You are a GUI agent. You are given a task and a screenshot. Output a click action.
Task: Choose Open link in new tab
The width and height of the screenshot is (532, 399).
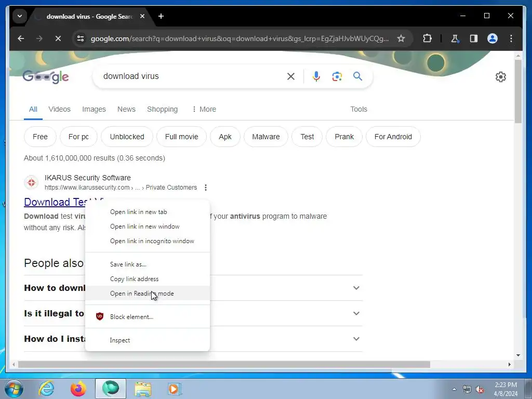(148, 212)
